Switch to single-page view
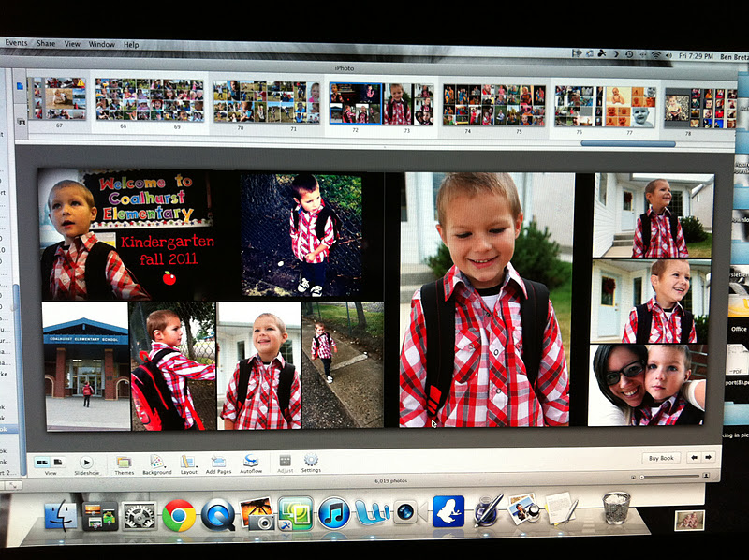This screenshot has height=560, width=749. [58, 462]
